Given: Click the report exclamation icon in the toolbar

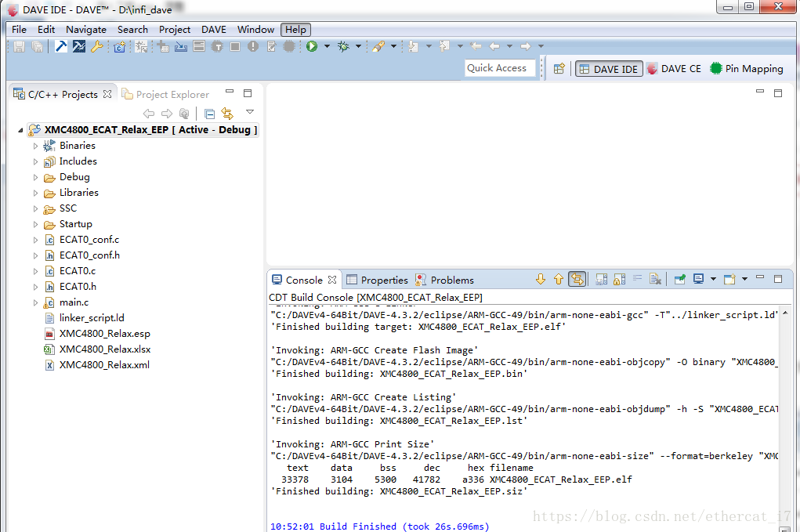Looking at the screenshot, I should pos(253,47).
